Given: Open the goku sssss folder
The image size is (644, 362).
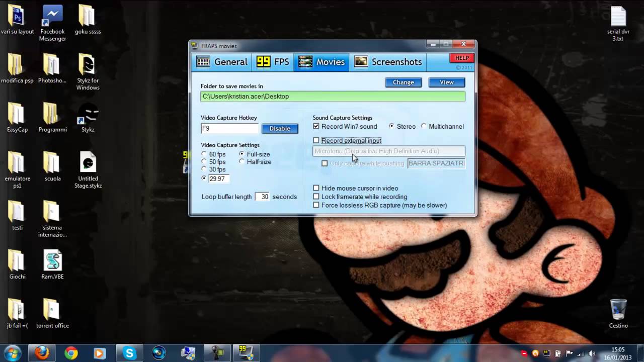Looking at the screenshot, I should 88,20.
